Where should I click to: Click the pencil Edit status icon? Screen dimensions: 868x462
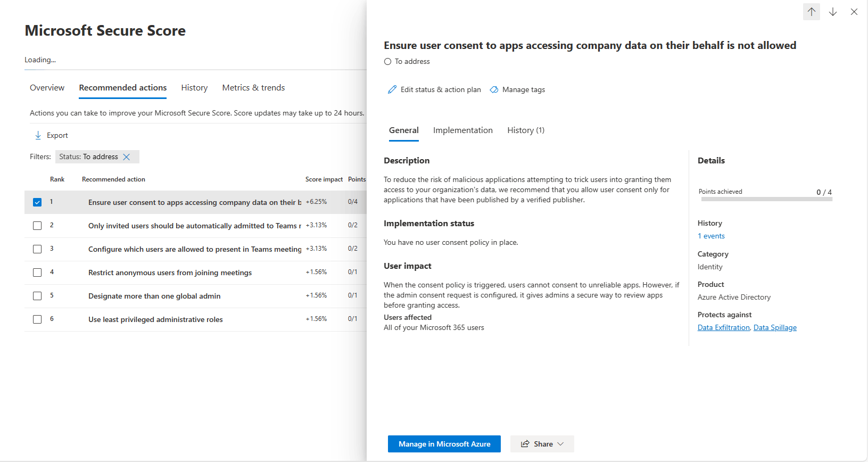pos(392,89)
